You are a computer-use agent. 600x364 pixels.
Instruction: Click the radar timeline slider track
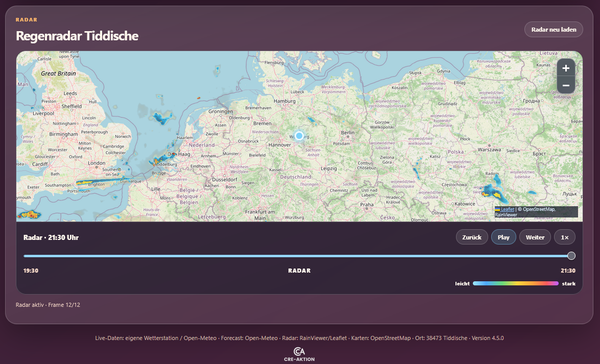pos(299,256)
